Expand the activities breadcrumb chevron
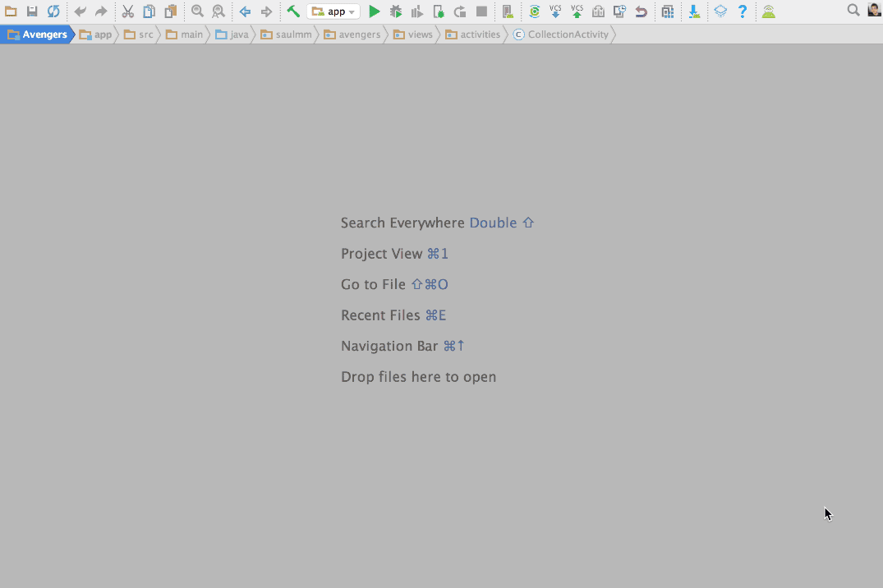 tap(505, 34)
